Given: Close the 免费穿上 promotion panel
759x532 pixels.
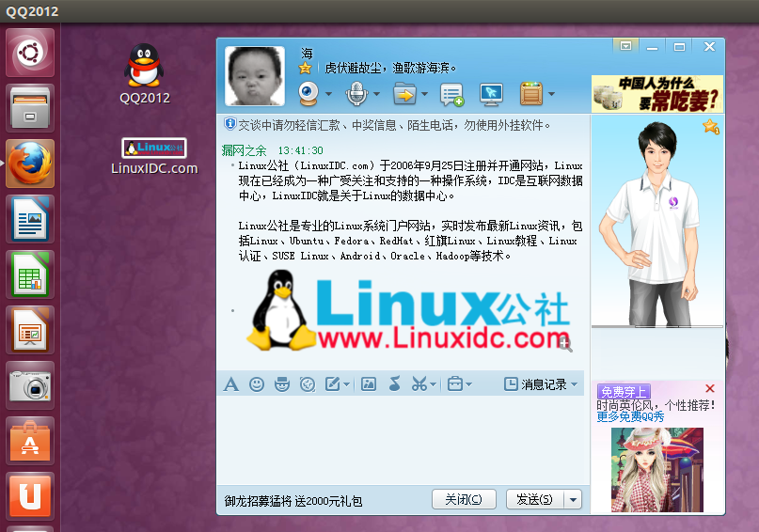Looking at the screenshot, I should pyautogui.click(x=710, y=388).
